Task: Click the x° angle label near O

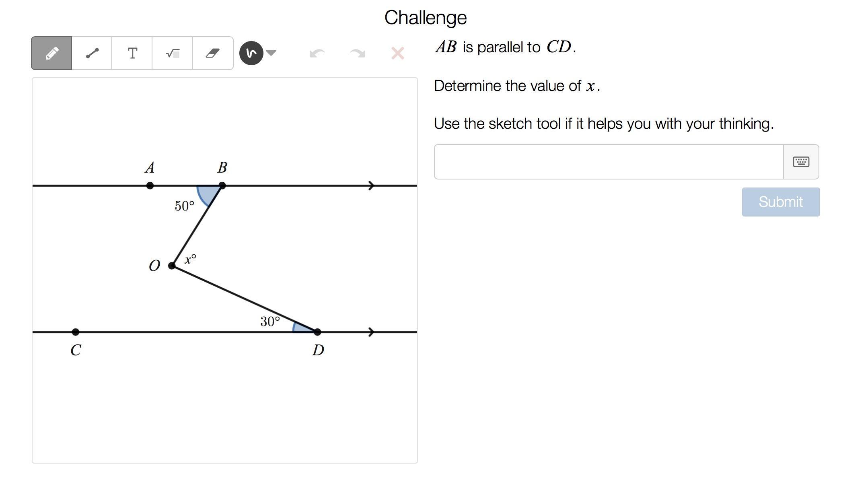Action: (x=190, y=259)
